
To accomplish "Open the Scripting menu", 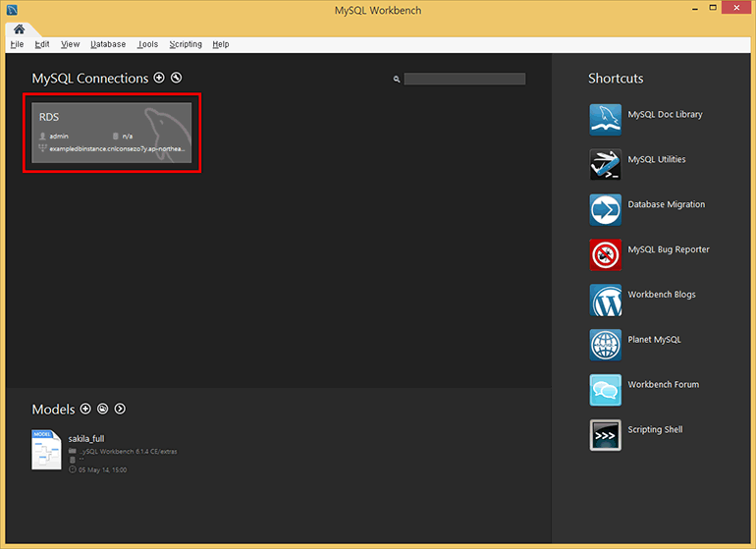I will pos(185,44).
